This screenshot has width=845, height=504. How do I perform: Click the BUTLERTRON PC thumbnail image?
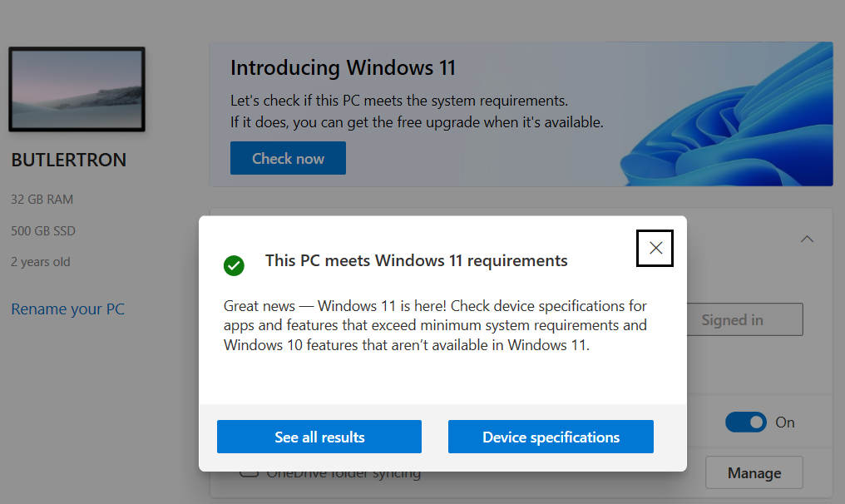point(77,89)
